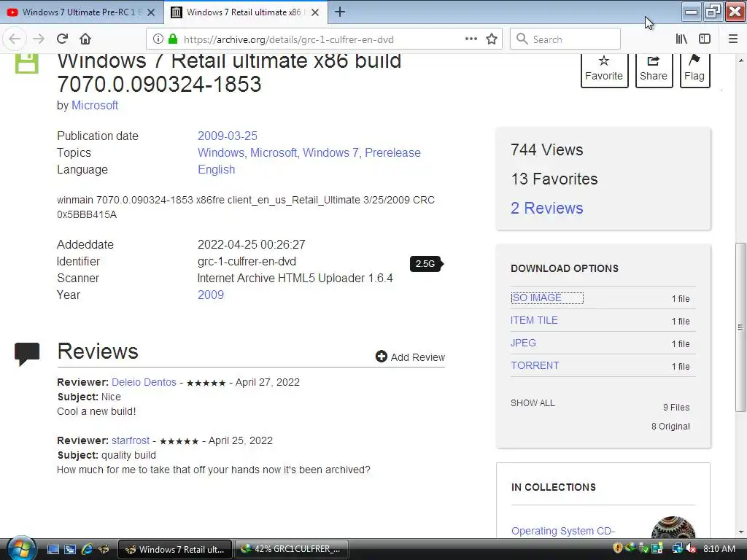Open Operating System CD- collection link

pos(563,531)
